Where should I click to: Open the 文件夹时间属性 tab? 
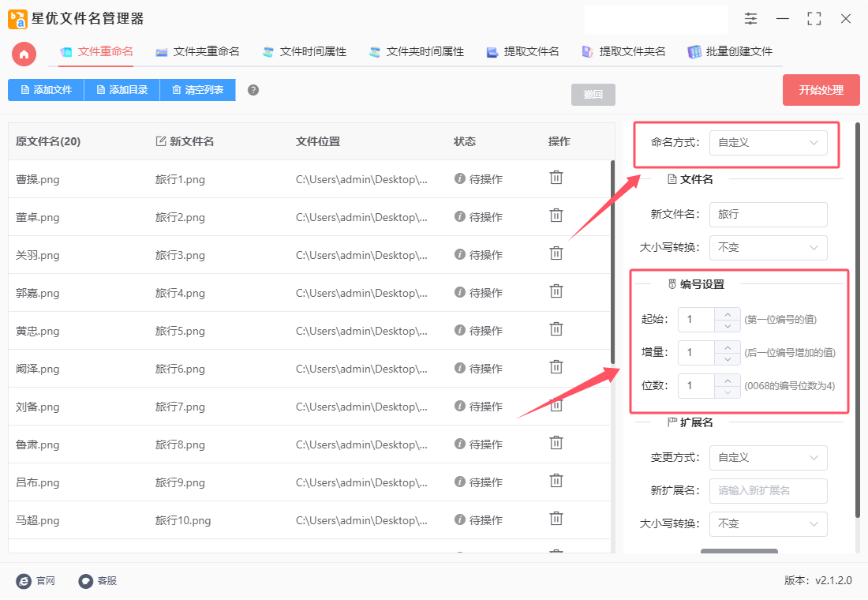pyautogui.click(x=417, y=52)
